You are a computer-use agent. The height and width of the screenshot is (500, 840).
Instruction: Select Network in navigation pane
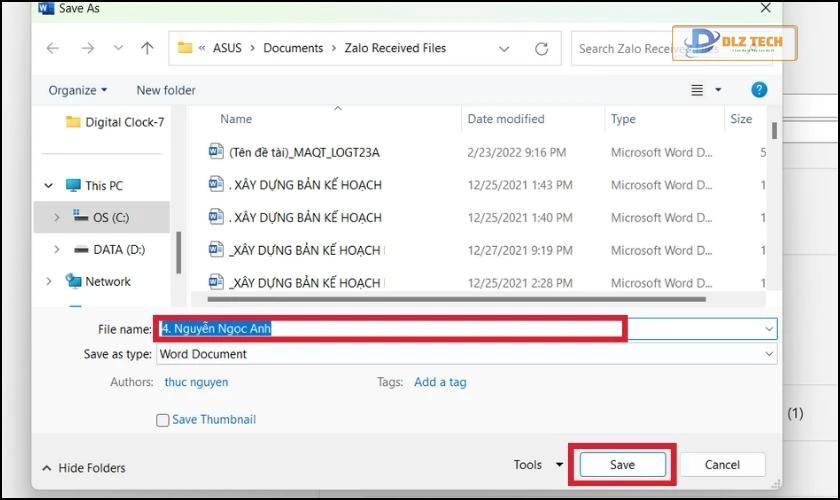click(98, 281)
